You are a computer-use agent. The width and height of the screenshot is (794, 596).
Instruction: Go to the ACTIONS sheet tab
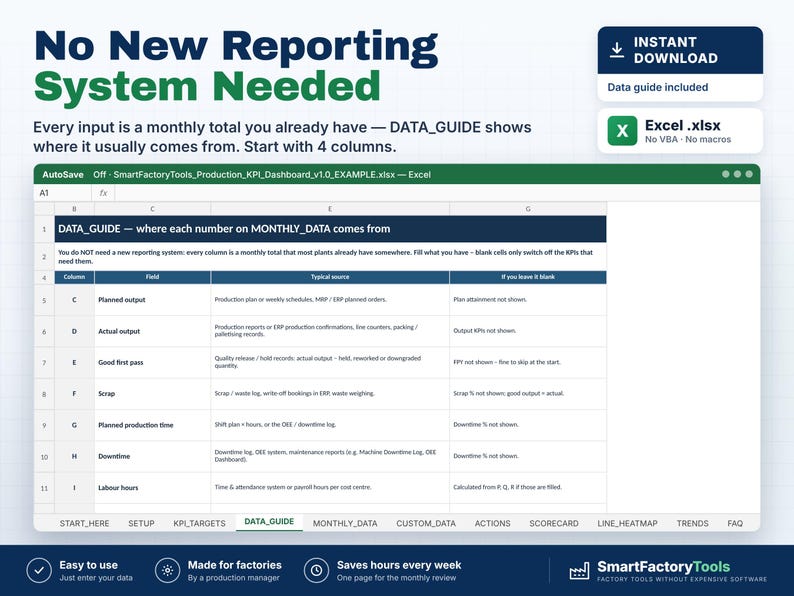(x=492, y=523)
